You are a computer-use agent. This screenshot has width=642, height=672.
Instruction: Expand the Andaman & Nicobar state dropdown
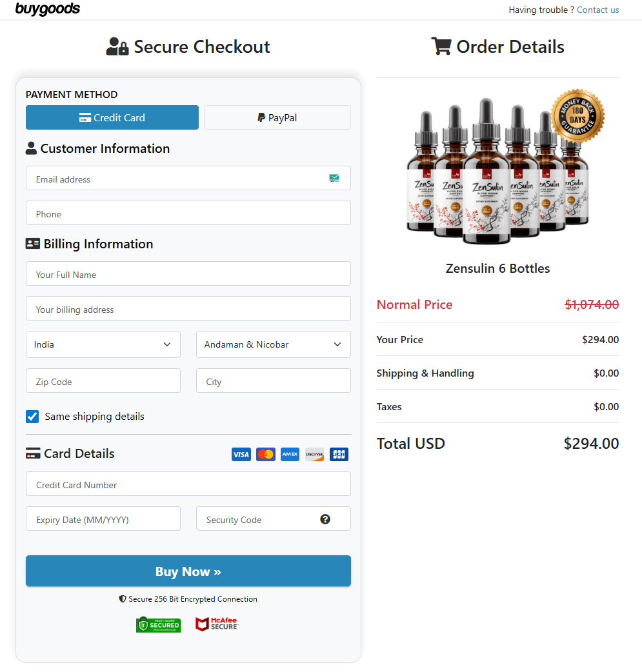pyautogui.click(x=273, y=344)
